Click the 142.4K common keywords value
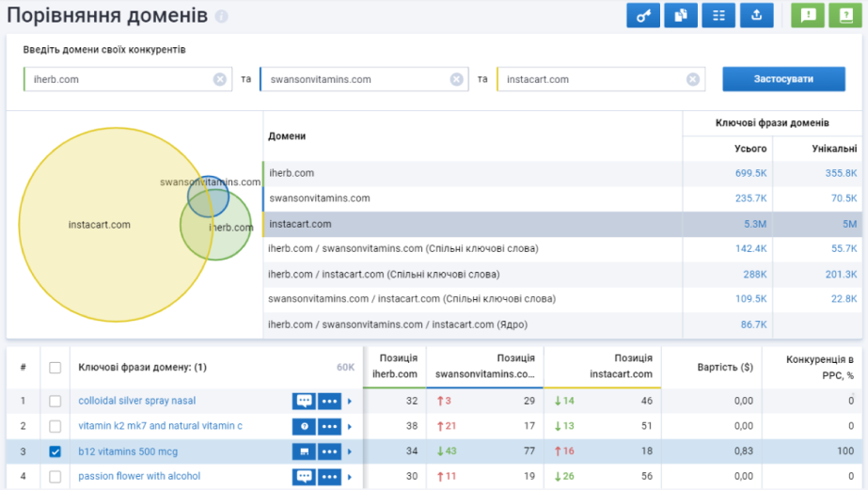The image size is (868, 490). [x=750, y=248]
